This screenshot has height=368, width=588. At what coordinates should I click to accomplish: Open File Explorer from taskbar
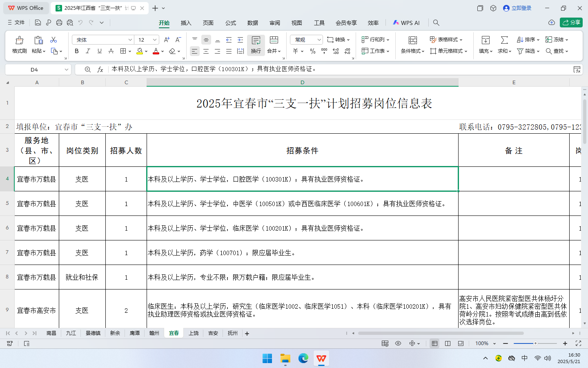tap(285, 359)
